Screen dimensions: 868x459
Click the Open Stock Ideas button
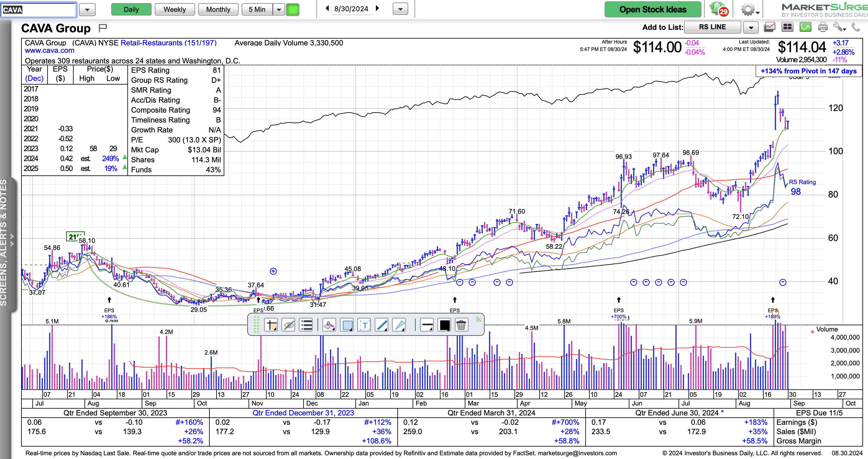652,9
